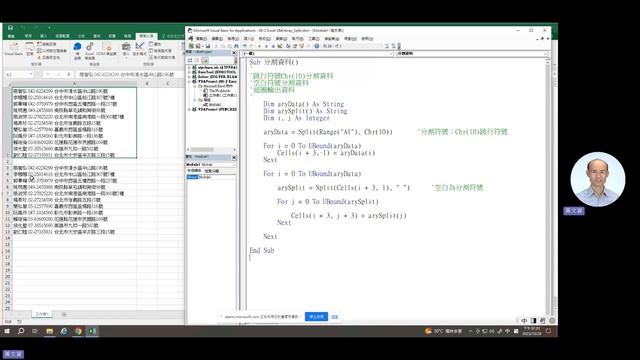Open Macro Security (巨集安全性) settings
This screenshot has height=360, width=640.
tap(48, 58)
